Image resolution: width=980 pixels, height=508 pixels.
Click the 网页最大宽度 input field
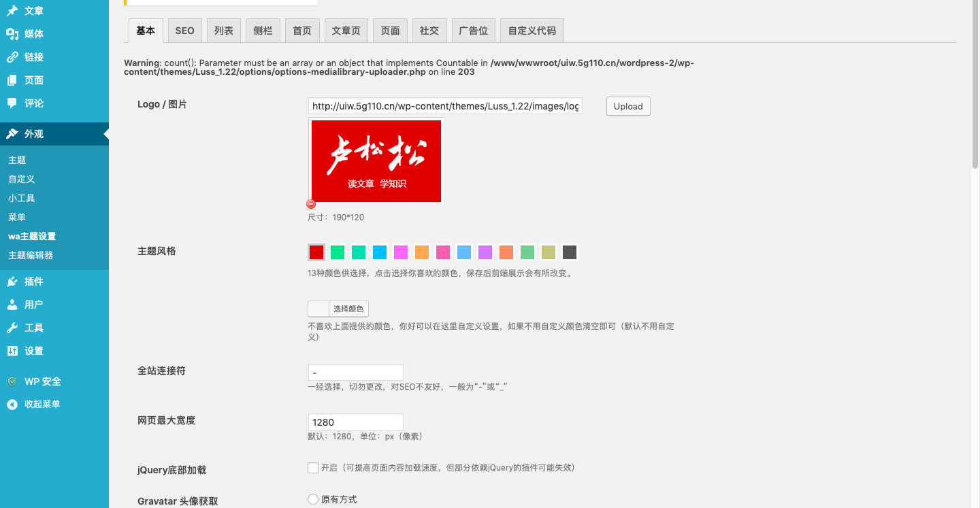[x=355, y=422]
